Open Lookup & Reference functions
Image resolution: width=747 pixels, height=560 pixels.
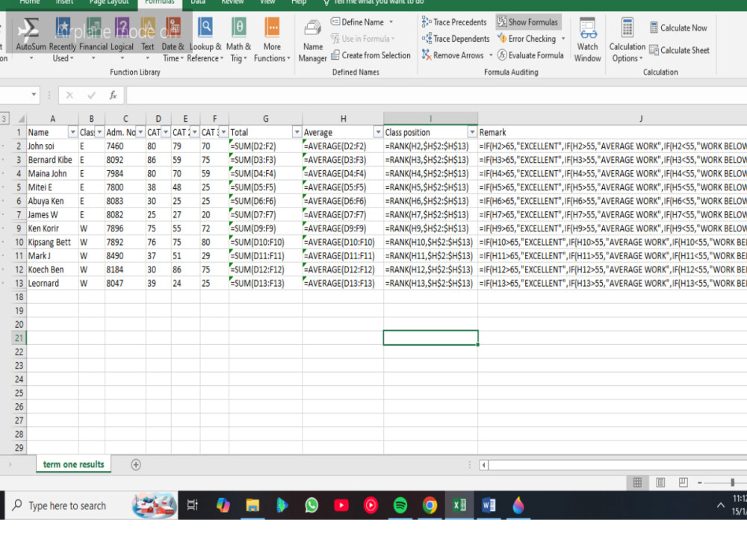205,39
